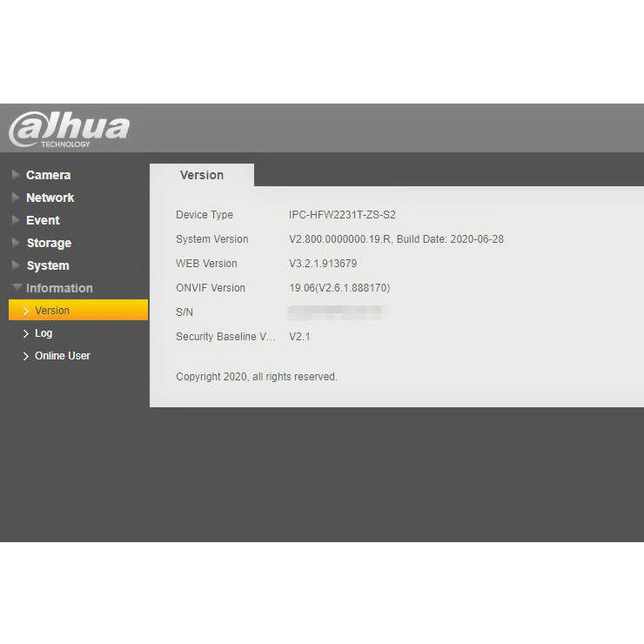Click the chevron beside Online User
This screenshot has width=644, height=644.
[26, 356]
